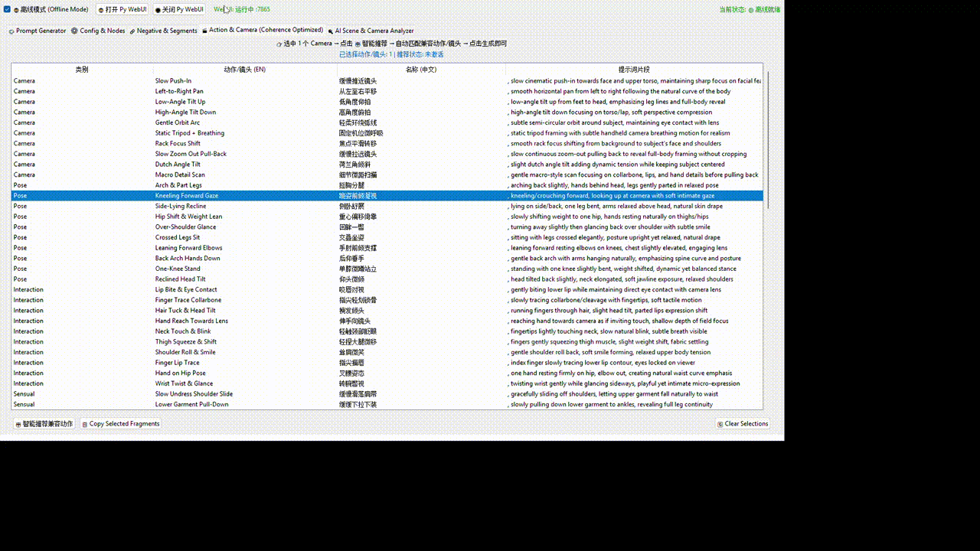Select the Side-Lying Recline row
Viewport: 980px width, 551px height.
pos(387,206)
